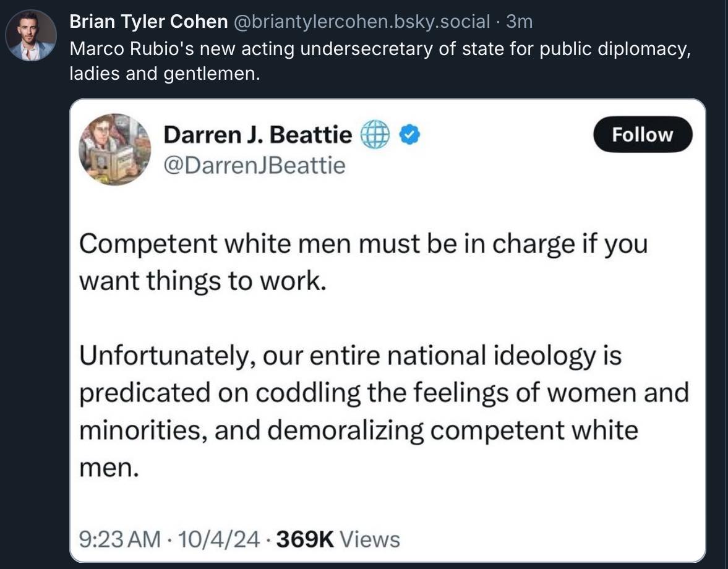Viewport: 728px width, 569px height.
Task: Click the 'ladies and gentlemen.' line of the post
Action: pyautogui.click(x=165, y=74)
